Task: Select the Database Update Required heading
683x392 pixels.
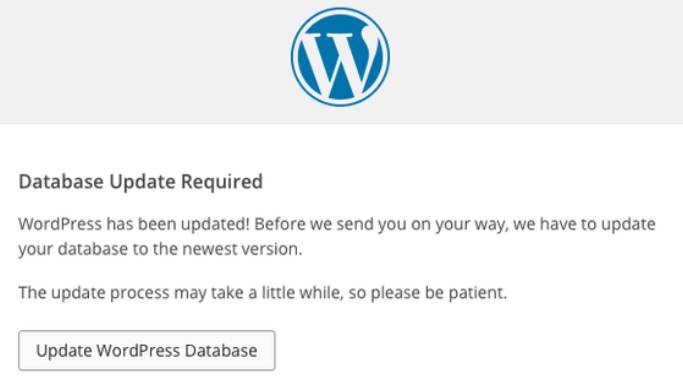Action: [x=140, y=182]
